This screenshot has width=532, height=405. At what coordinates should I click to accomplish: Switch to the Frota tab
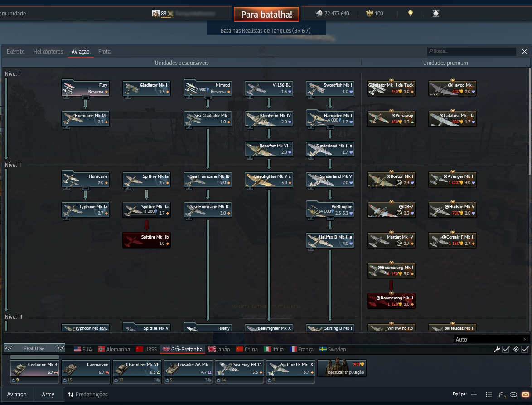(x=104, y=52)
